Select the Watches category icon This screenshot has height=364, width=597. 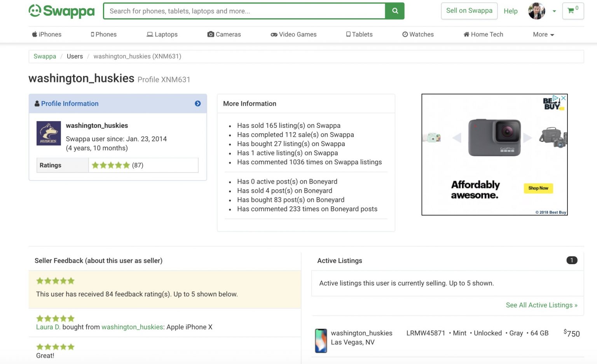click(x=405, y=34)
